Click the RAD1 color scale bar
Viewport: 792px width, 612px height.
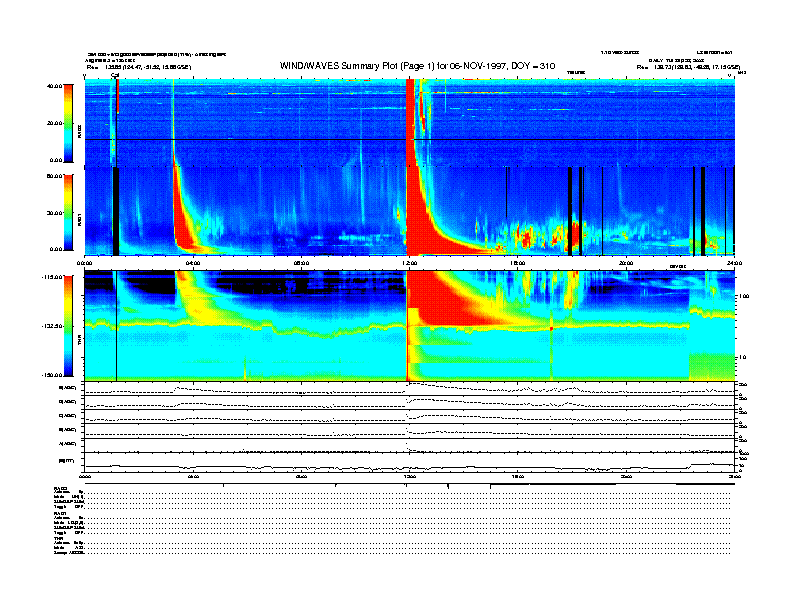(68, 212)
